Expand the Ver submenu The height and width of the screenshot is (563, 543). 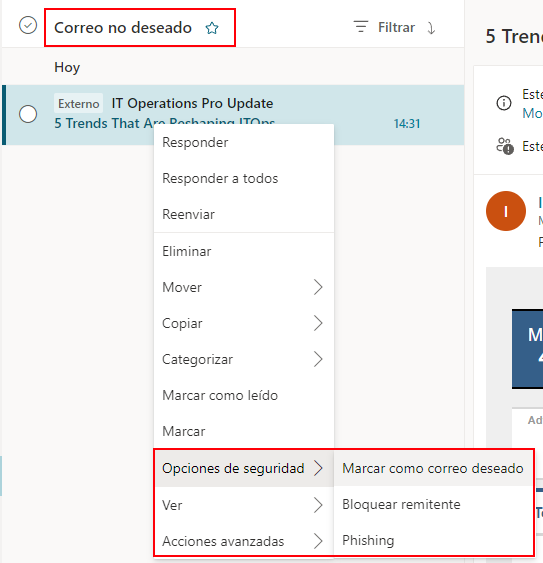point(244,505)
